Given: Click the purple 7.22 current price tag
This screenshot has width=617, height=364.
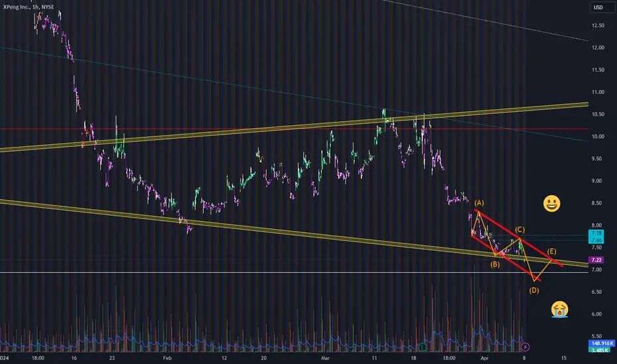Looking at the screenshot, I should pyautogui.click(x=596, y=260).
